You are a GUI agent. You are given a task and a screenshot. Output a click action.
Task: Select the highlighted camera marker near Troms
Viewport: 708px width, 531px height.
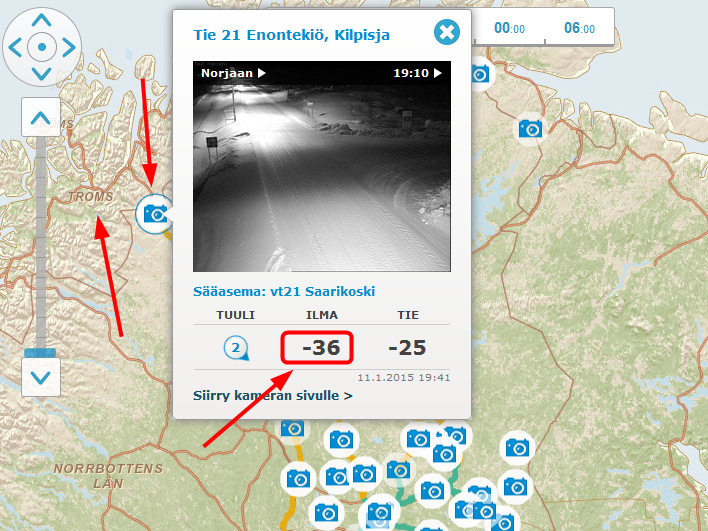click(x=154, y=214)
